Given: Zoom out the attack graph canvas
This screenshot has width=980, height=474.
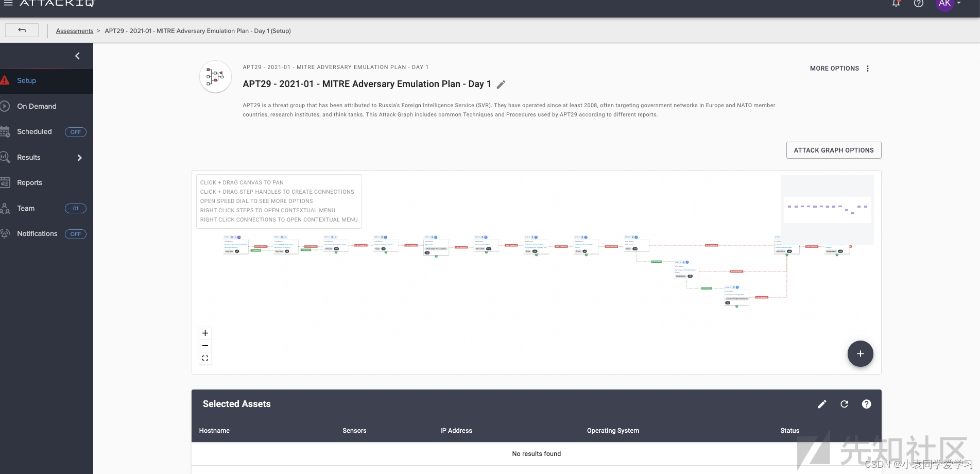Looking at the screenshot, I should (x=205, y=346).
